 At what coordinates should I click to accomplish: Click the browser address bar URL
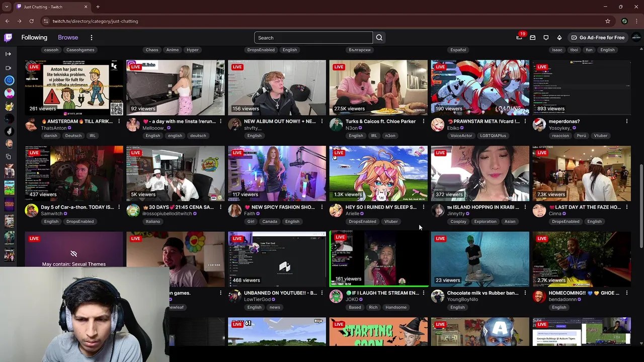pyautogui.click(x=95, y=21)
